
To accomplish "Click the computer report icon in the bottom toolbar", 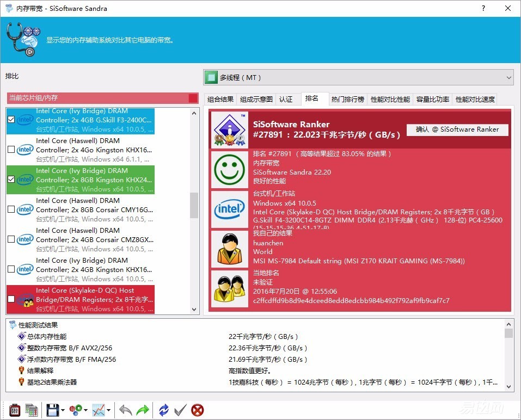I will click(x=32, y=410).
